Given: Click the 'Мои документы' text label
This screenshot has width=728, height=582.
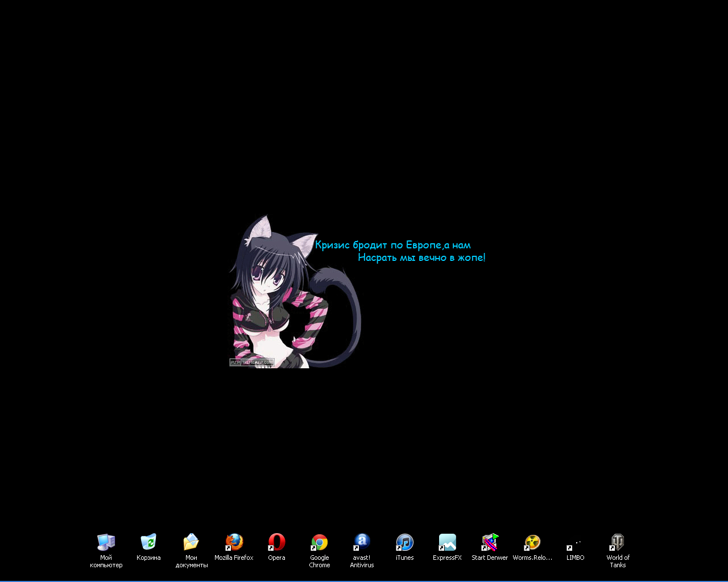Looking at the screenshot, I should (x=191, y=562).
